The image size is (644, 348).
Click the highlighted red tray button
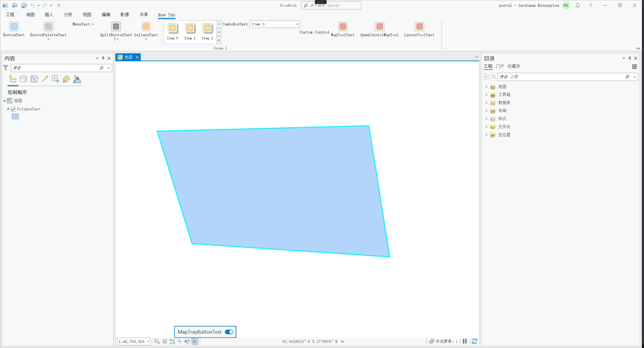point(195,341)
